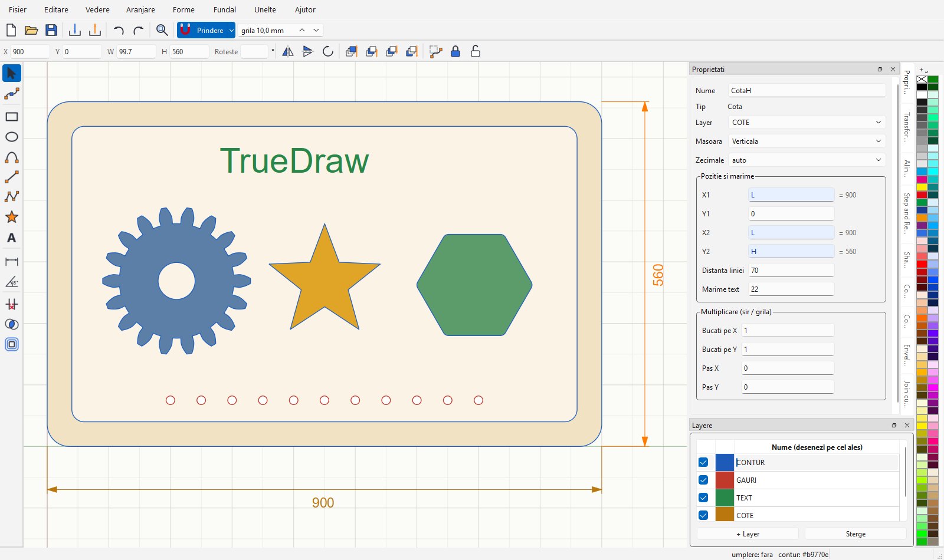Redo the last action
This screenshot has width=944, height=560.
pyautogui.click(x=139, y=30)
